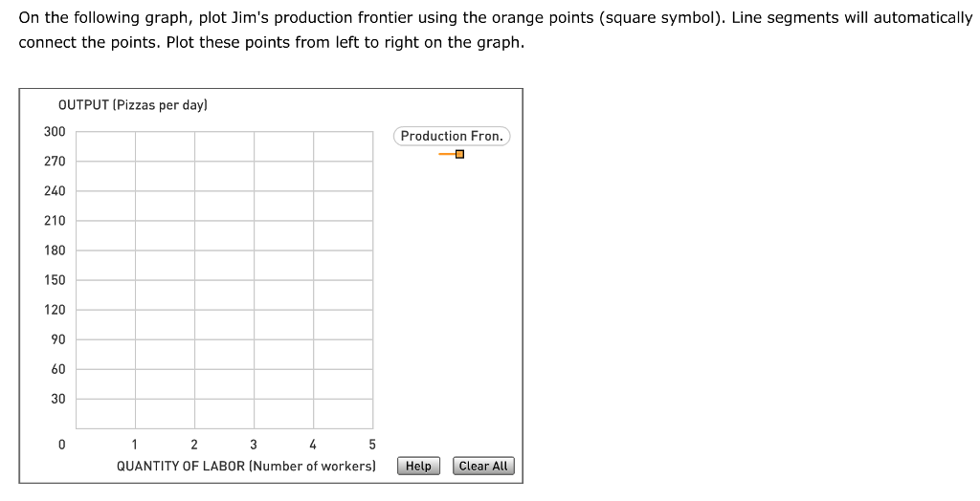Click graph at 4 workers, 30 pizzas
This screenshot has height=501, width=980.
pyautogui.click(x=313, y=400)
